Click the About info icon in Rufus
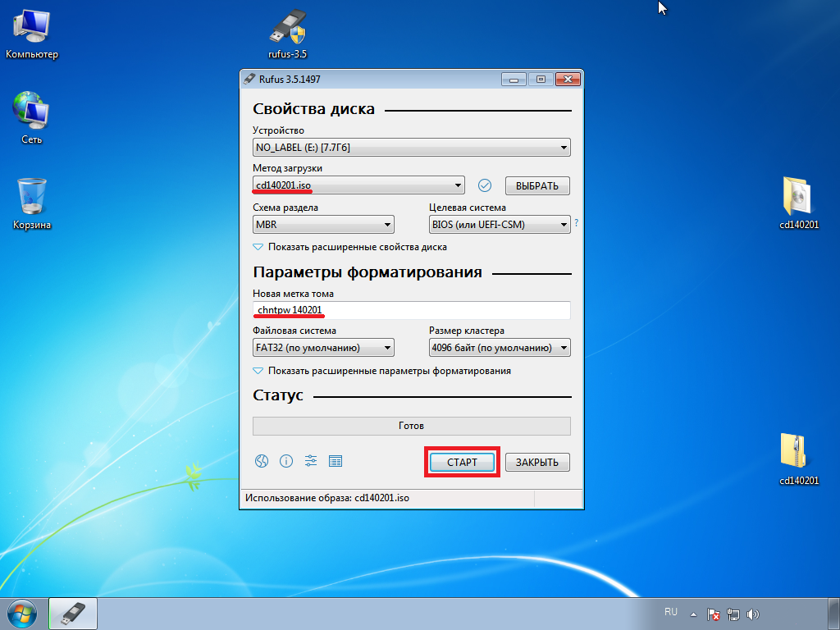This screenshot has width=840, height=630. pos(286,461)
